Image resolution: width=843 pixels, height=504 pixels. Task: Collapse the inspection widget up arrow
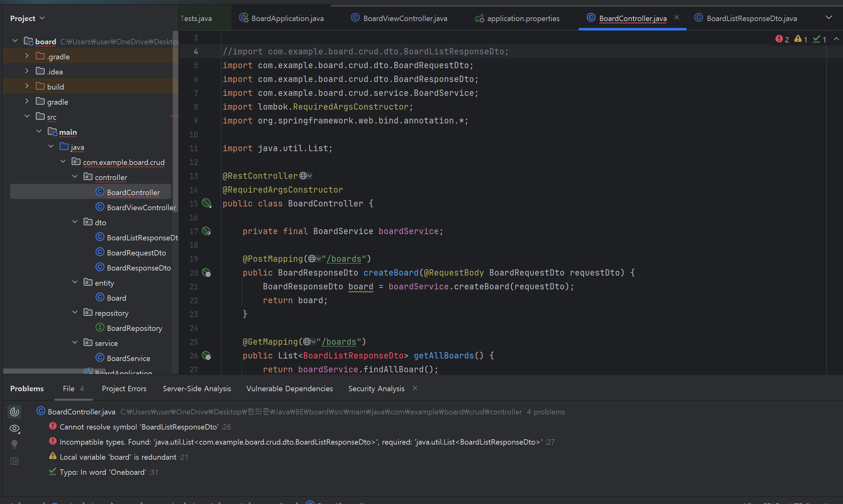coord(836,39)
